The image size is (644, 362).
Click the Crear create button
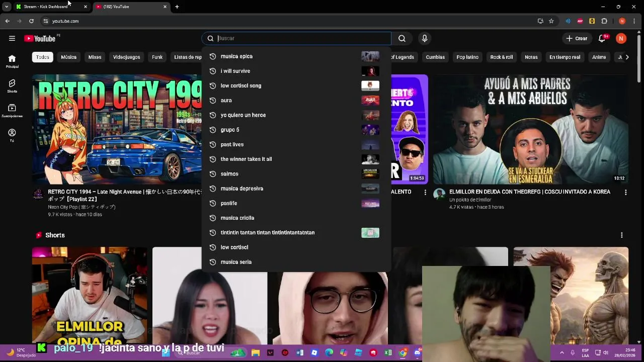pos(577,38)
